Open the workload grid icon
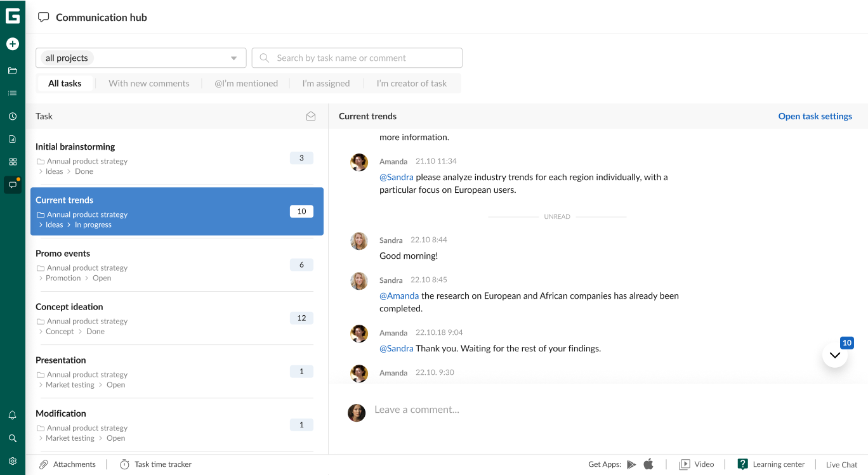868x475 pixels. coord(12,162)
